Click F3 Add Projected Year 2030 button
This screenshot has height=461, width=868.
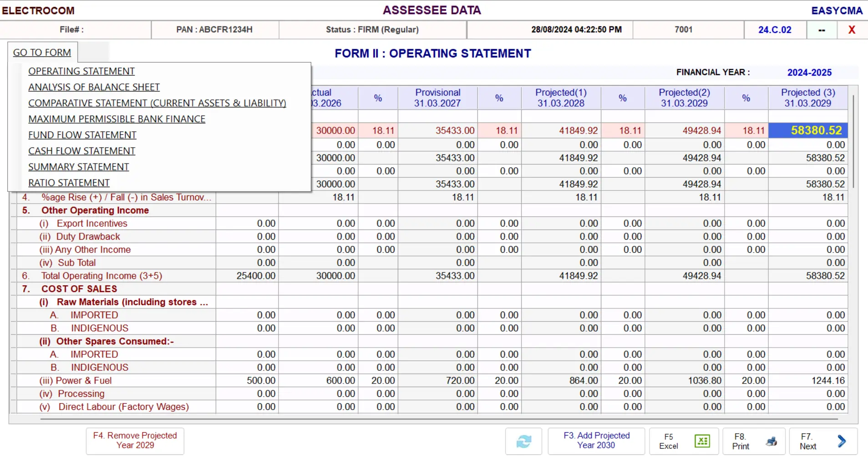596,441
